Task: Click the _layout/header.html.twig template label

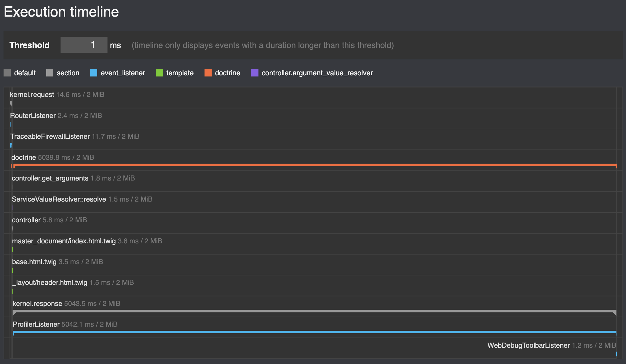Action: (x=50, y=282)
